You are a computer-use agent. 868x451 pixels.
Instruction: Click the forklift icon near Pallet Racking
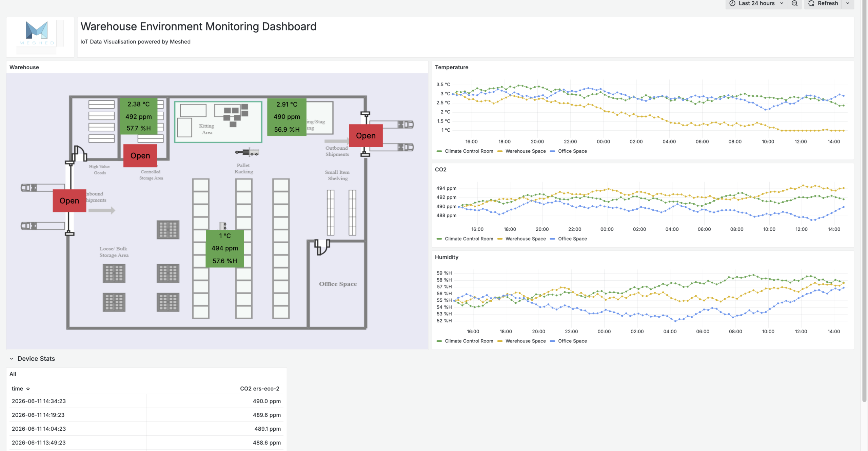(248, 152)
